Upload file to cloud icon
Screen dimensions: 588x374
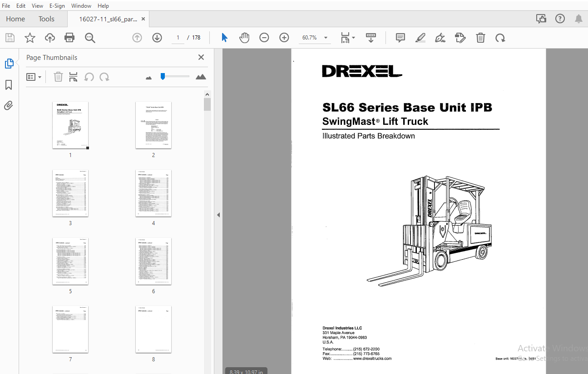click(50, 38)
